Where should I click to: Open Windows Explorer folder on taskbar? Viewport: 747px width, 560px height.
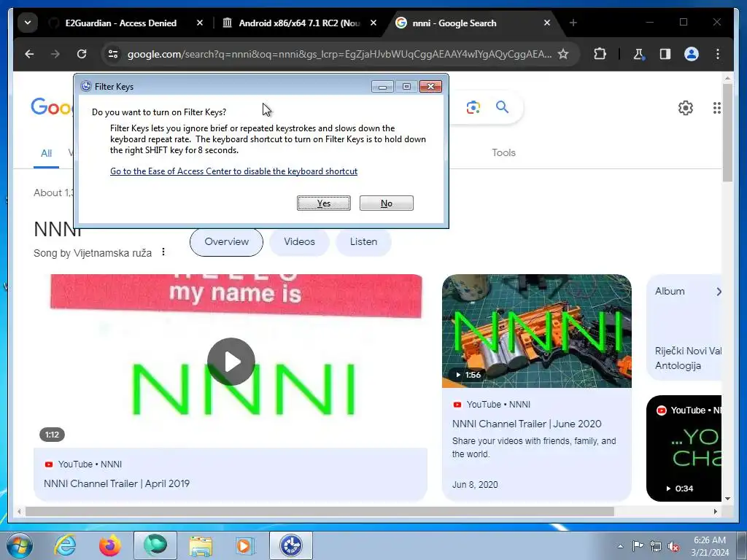tap(201, 545)
